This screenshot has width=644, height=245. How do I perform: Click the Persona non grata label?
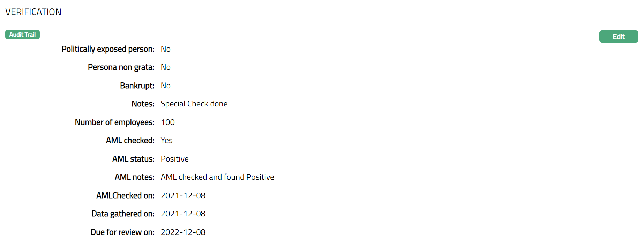tap(121, 67)
